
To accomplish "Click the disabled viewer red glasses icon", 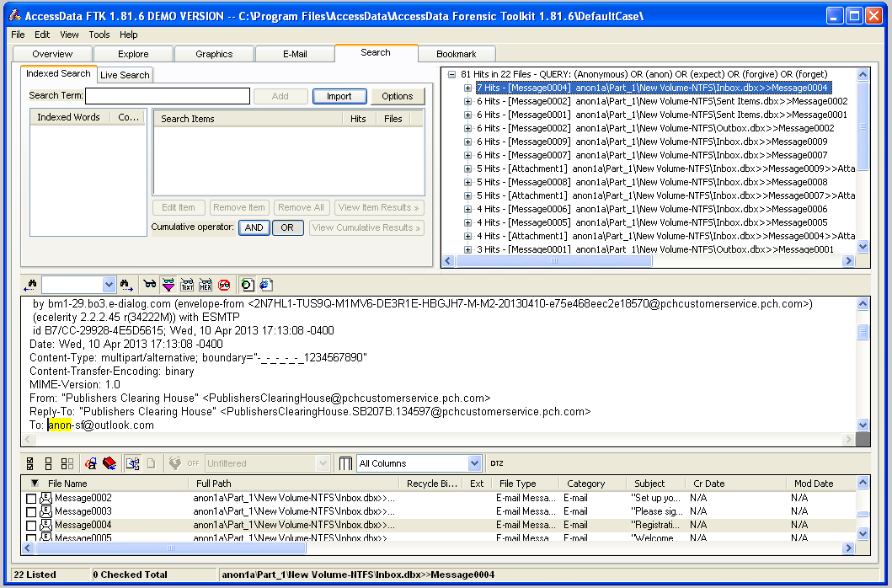I will [x=224, y=285].
